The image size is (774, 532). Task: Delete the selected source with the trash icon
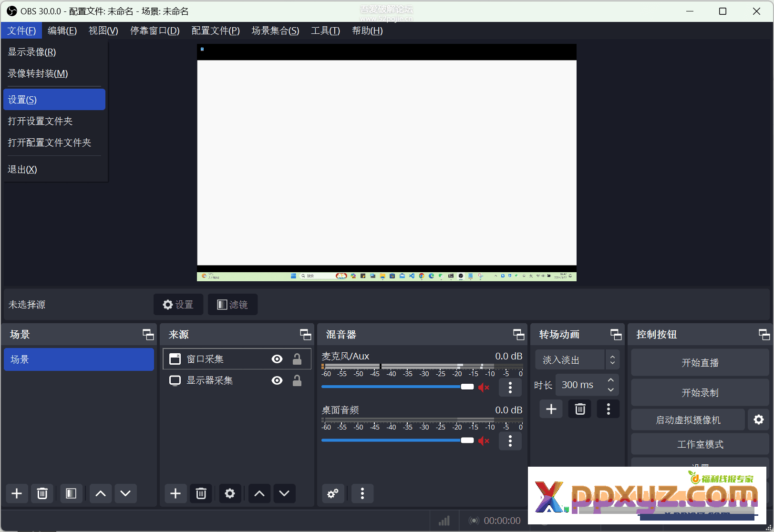(x=201, y=493)
